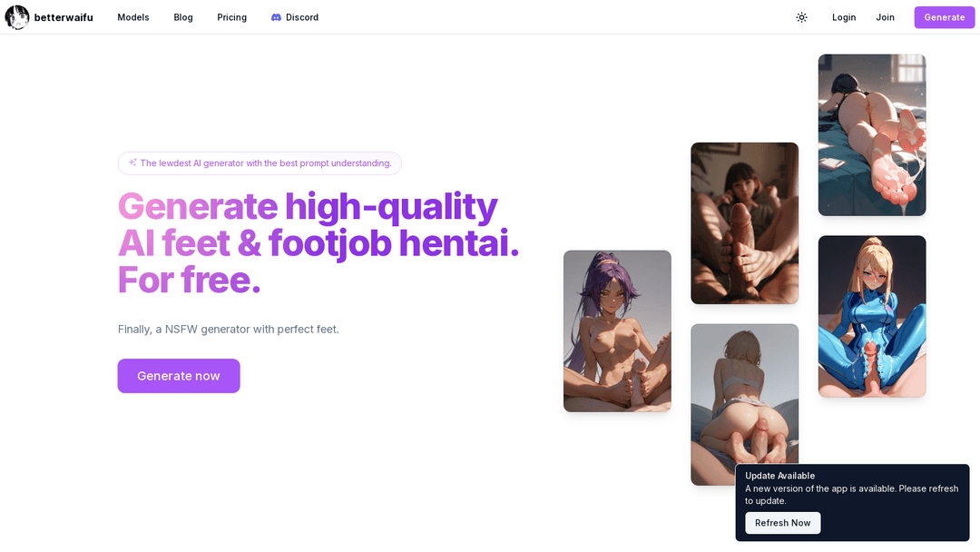Open the Discord link text
The height and width of the screenshot is (552, 980).
pyautogui.click(x=302, y=17)
